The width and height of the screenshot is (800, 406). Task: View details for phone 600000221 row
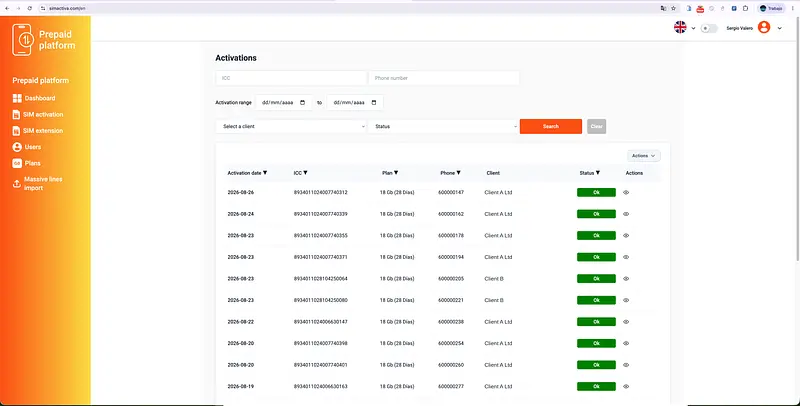(x=626, y=300)
